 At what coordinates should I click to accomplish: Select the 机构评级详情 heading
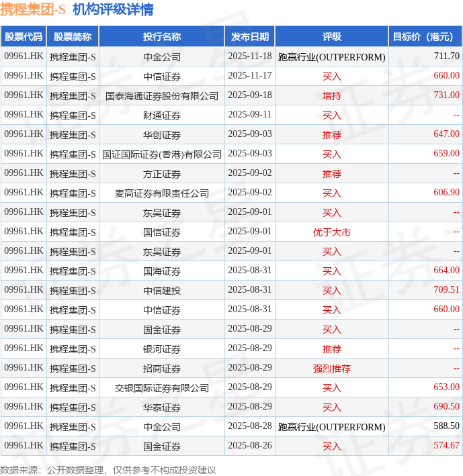[113, 9]
